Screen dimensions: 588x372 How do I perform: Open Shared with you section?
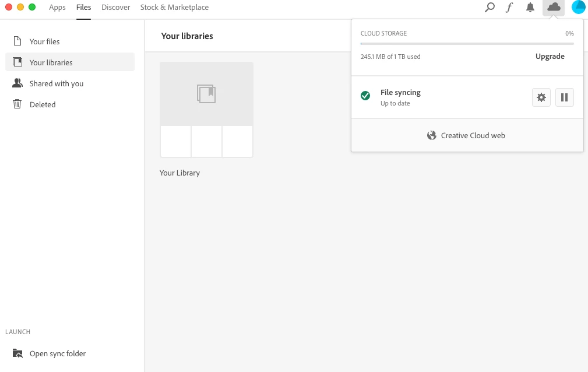pyautogui.click(x=70, y=83)
